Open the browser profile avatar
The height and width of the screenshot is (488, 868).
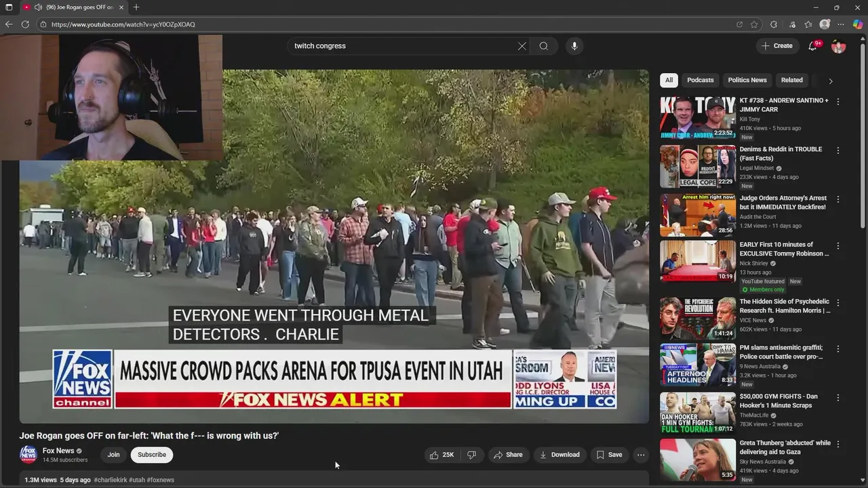(825, 24)
